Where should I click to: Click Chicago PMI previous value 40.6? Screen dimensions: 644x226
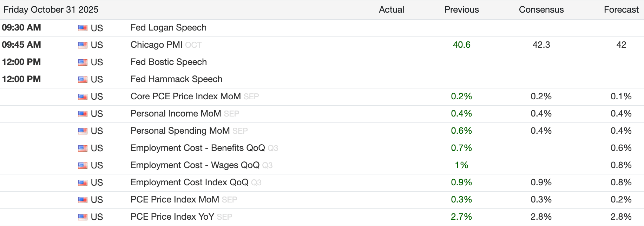461,45
